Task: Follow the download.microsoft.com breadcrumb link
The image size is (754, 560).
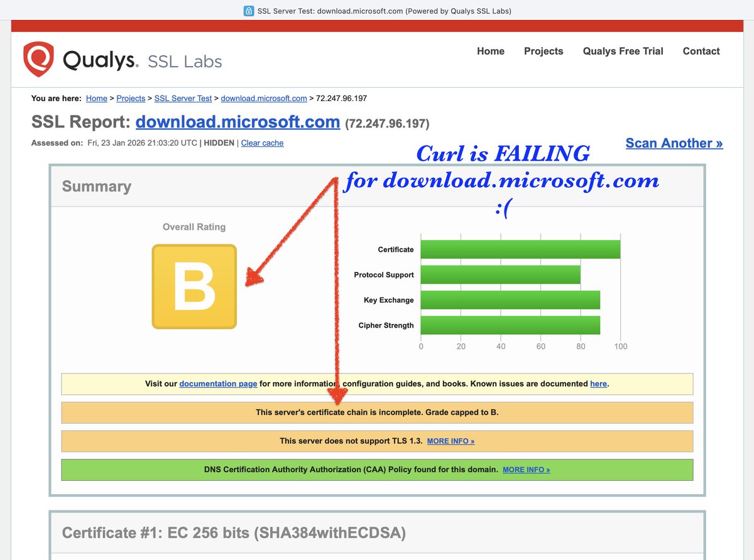Action: point(264,99)
